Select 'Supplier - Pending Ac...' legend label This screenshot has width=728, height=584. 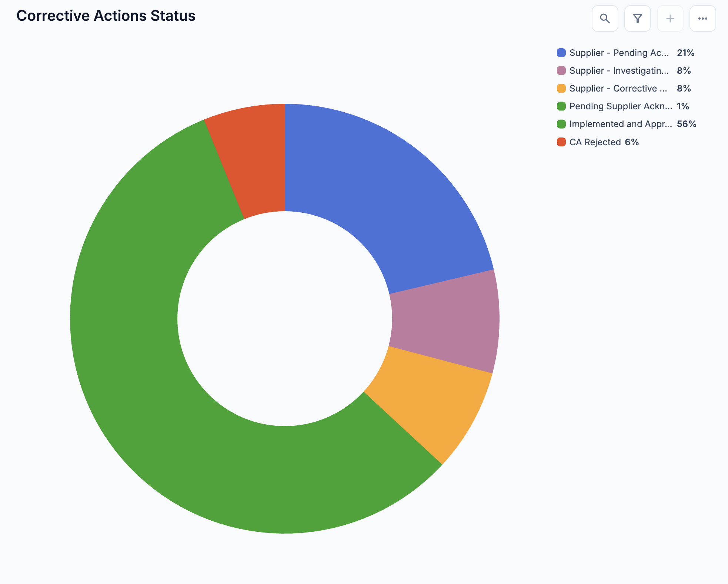coord(619,53)
